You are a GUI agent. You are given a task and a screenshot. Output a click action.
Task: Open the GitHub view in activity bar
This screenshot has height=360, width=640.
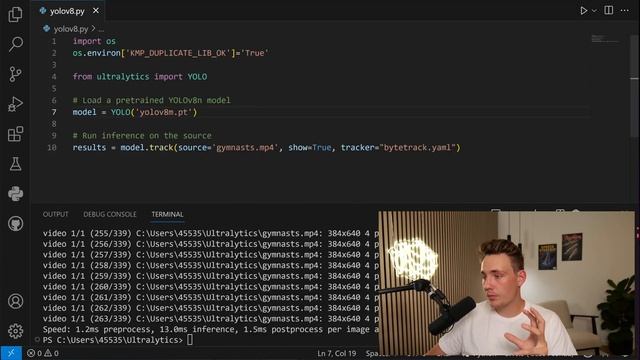[15, 224]
